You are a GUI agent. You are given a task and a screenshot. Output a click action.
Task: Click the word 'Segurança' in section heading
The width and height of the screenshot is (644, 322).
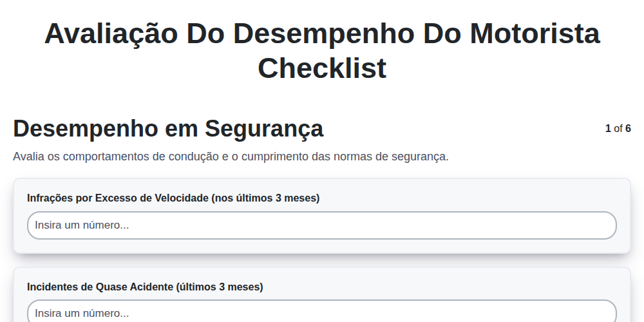click(264, 129)
